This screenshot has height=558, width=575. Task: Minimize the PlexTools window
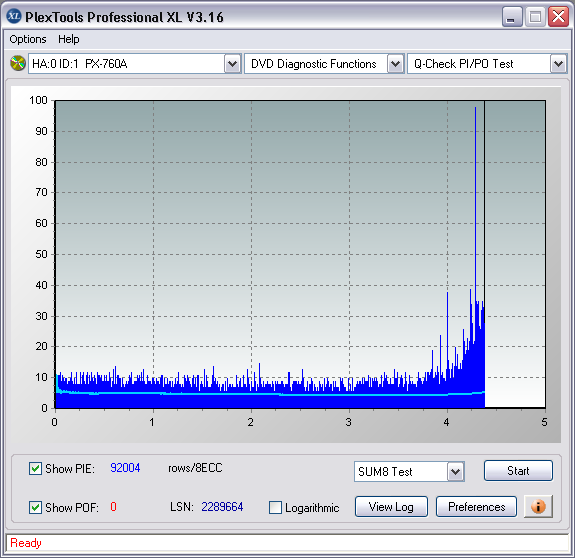coord(512,17)
